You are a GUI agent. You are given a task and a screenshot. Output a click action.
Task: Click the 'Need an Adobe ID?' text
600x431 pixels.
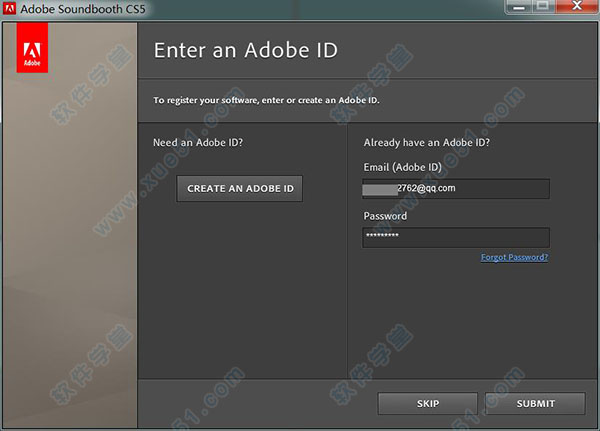coord(198,143)
